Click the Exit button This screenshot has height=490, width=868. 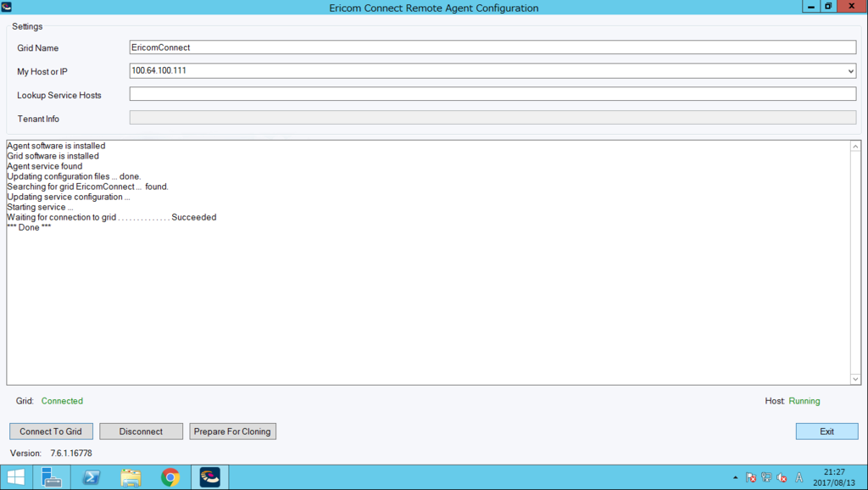[827, 432]
